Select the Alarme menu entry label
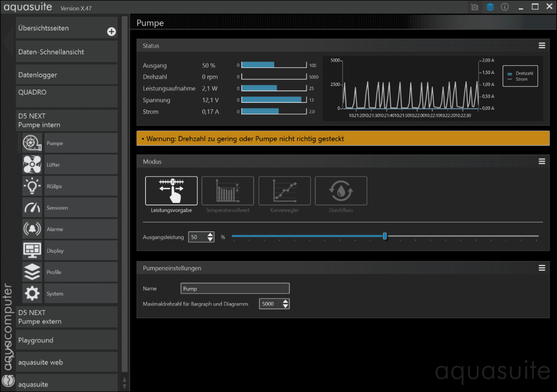 [x=55, y=229]
